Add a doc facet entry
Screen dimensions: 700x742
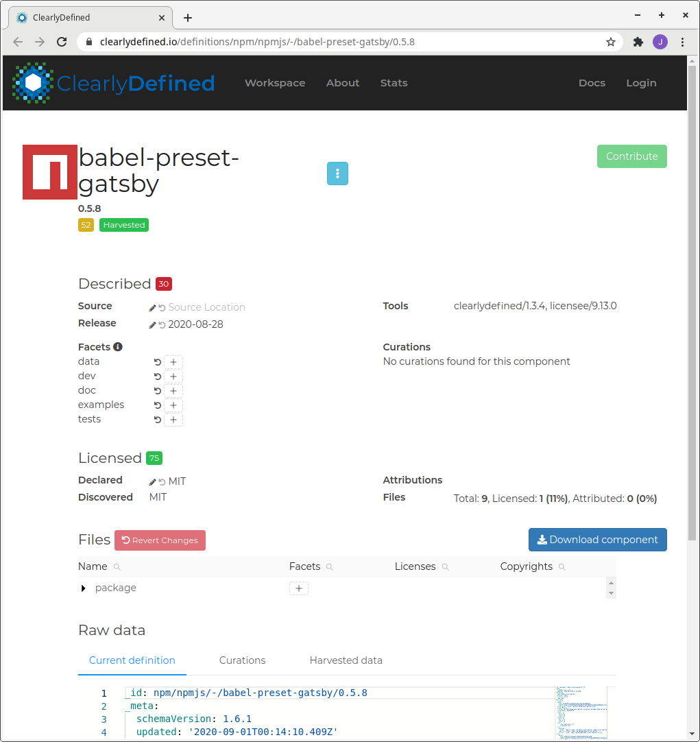[x=173, y=391]
